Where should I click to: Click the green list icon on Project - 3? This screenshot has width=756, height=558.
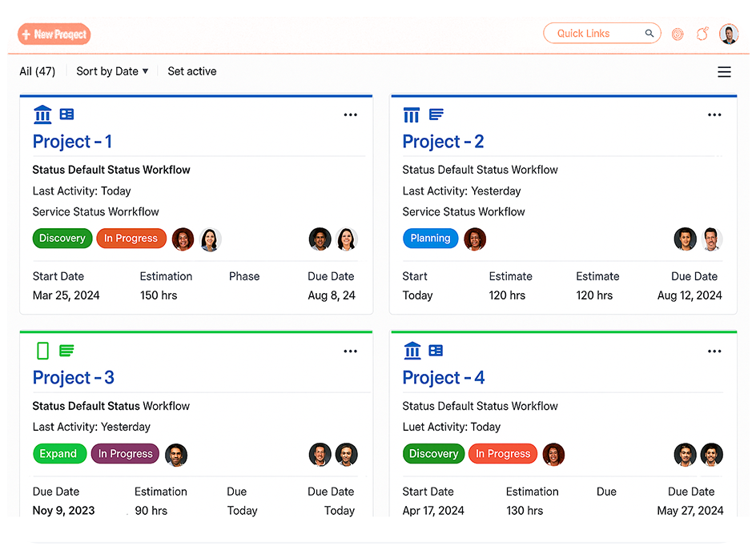tap(67, 351)
